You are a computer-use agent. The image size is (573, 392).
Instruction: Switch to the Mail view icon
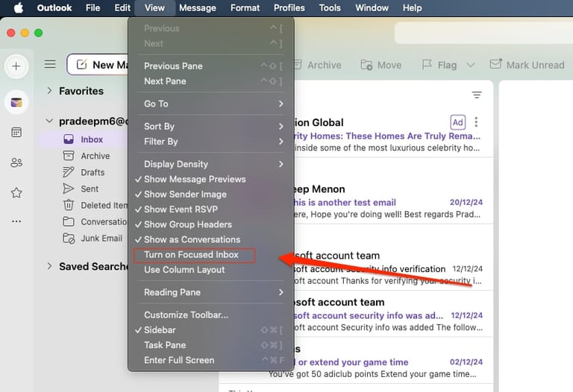[16, 103]
